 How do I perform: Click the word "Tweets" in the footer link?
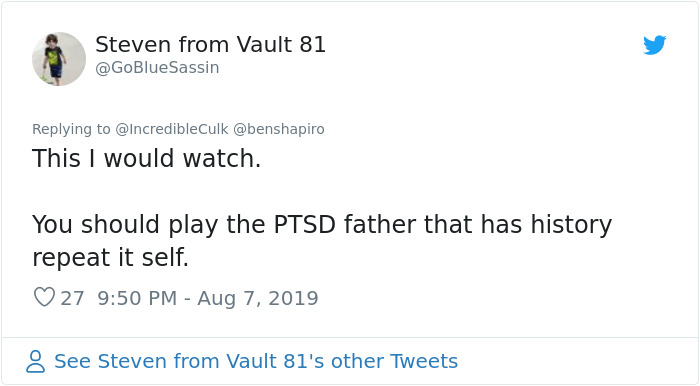(x=424, y=361)
